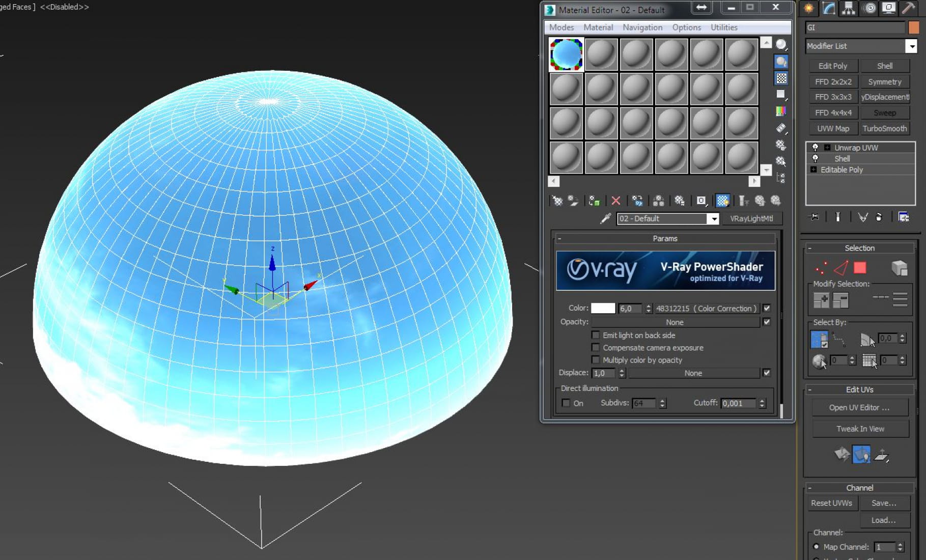Open the Utilities menu in Material Editor
This screenshot has height=560, width=926.
724,27
